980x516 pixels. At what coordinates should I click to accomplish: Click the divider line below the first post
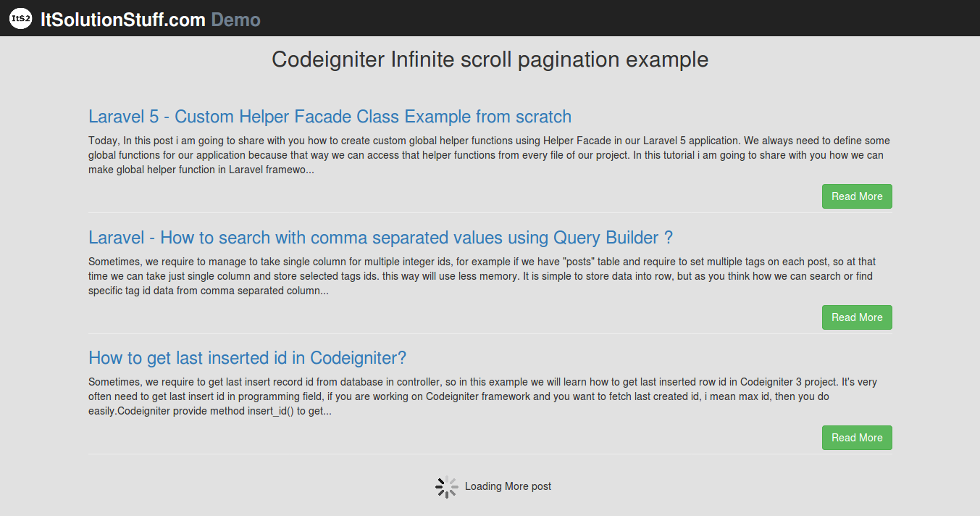coord(490,212)
